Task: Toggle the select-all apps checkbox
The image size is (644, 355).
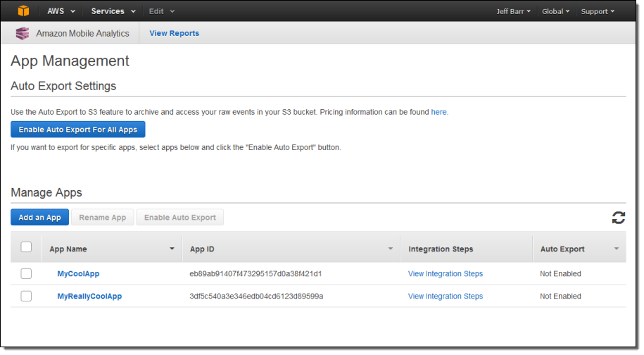Action: click(x=26, y=247)
